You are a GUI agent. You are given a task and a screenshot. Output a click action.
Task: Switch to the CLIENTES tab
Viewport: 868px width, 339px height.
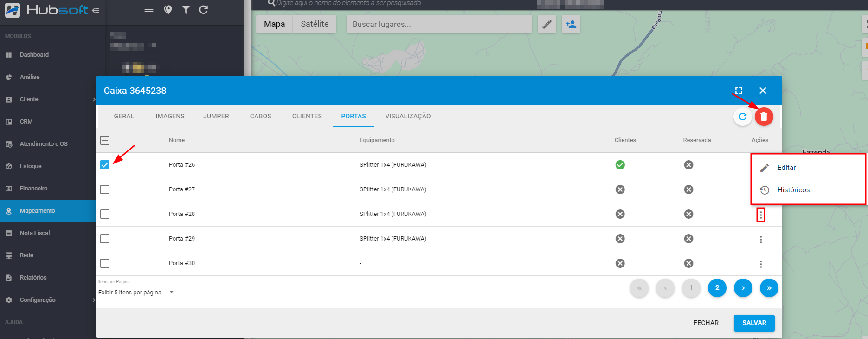click(307, 117)
